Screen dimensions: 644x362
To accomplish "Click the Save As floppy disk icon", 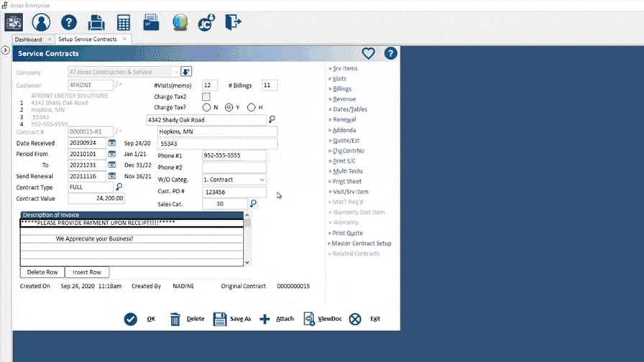I will tap(220, 319).
